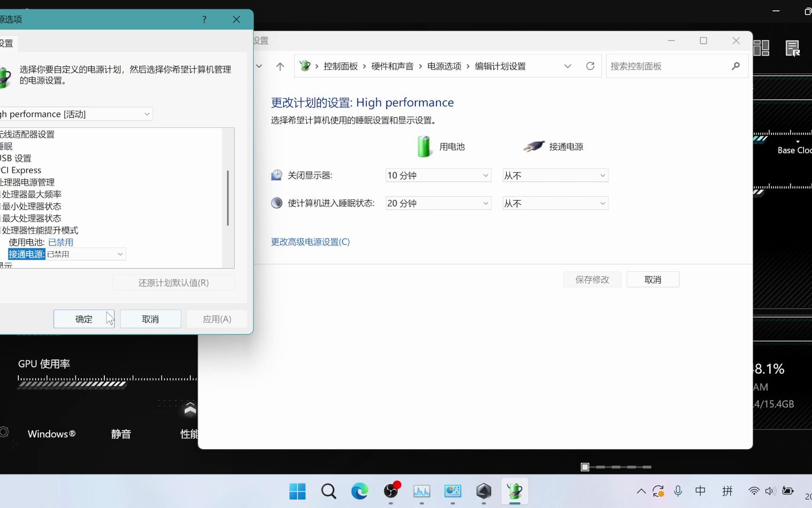Image resolution: width=812 pixels, height=508 pixels.
Task: Click the help question mark in power options dialog
Action: 204,19
